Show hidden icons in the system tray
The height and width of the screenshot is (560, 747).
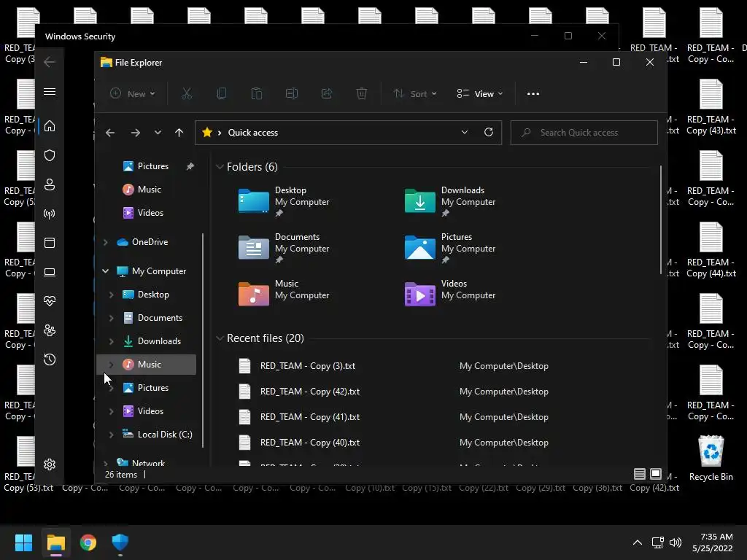[x=638, y=542]
